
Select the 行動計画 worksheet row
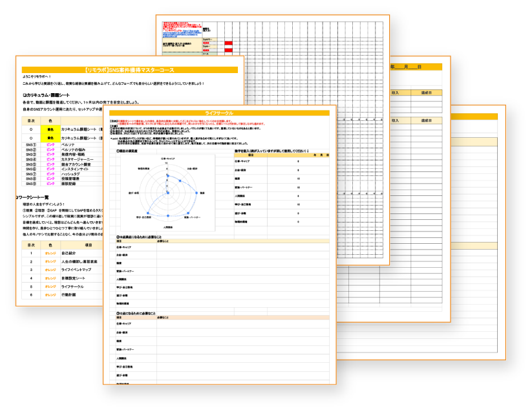tap(69, 295)
